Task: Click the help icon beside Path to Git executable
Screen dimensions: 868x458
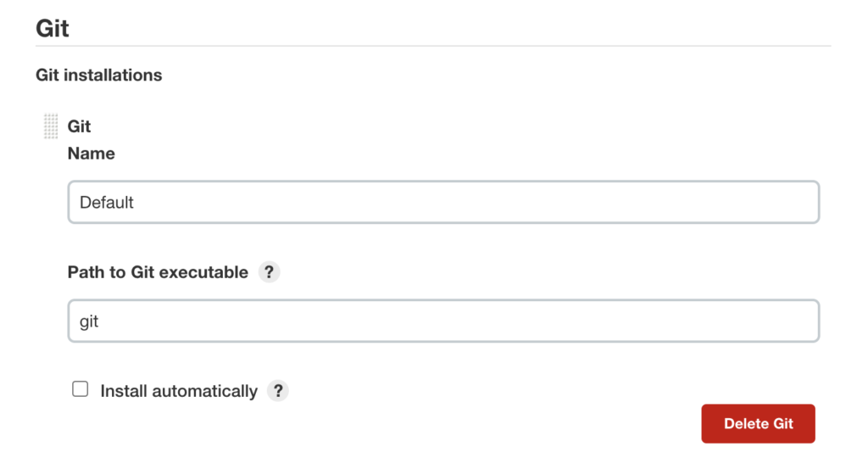Action: [269, 272]
